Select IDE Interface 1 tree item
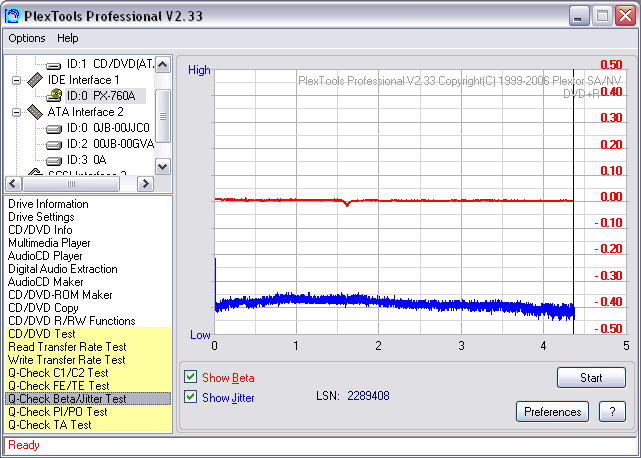The image size is (641, 458). [x=83, y=80]
